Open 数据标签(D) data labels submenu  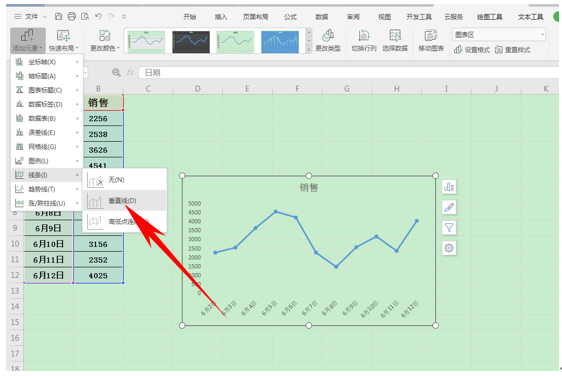click(x=47, y=104)
